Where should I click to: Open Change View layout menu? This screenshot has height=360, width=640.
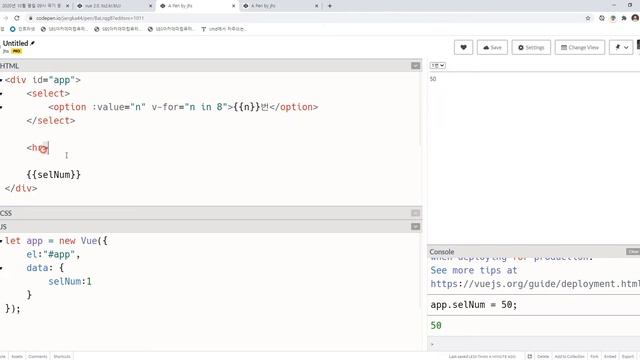click(580, 47)
